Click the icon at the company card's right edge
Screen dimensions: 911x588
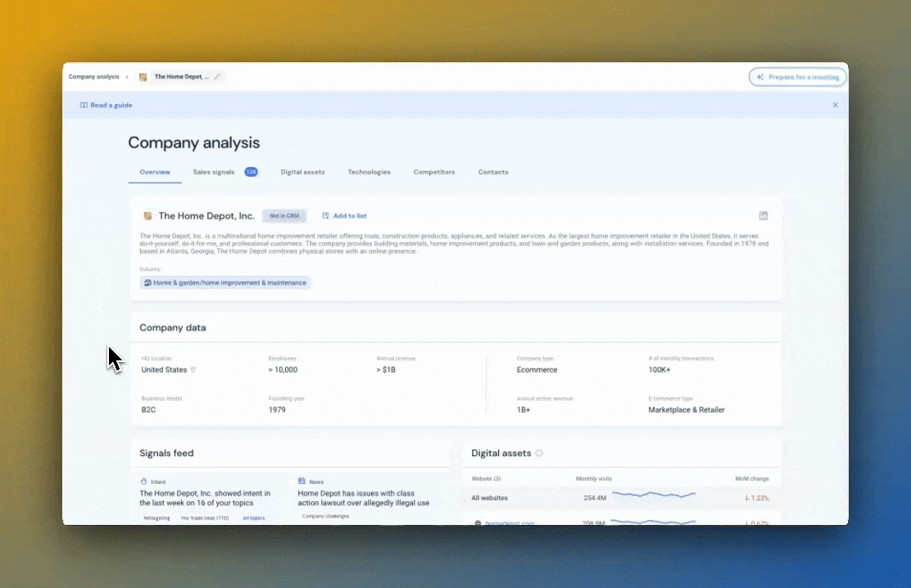click(764, 215)
